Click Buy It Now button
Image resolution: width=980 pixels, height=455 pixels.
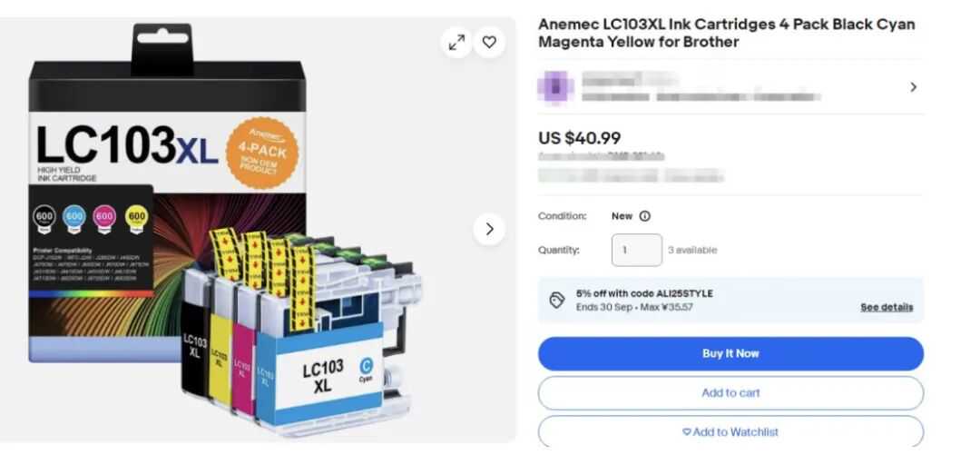tap(730, 353)
